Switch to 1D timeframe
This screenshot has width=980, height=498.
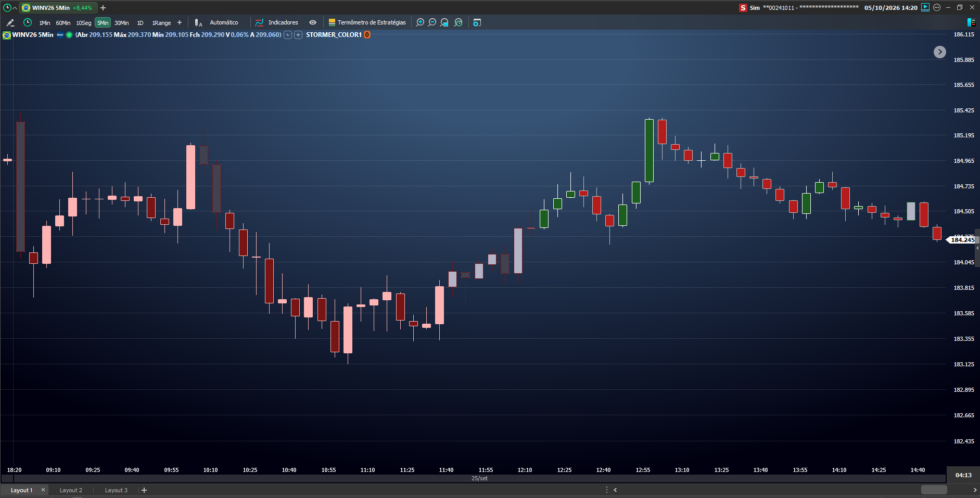[x=140, y=23]
